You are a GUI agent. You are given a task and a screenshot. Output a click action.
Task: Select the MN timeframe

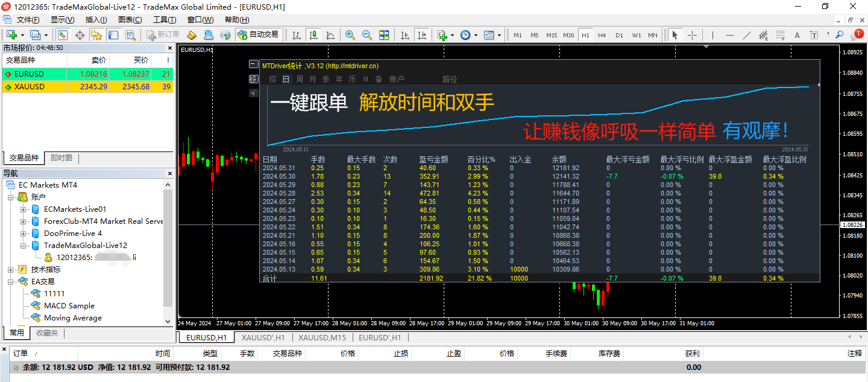pos(653,35)
